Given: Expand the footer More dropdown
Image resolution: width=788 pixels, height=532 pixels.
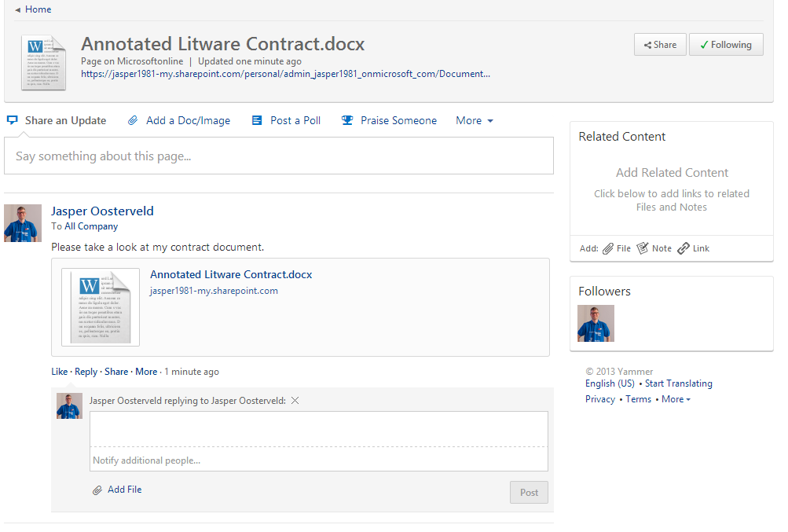Looking at the screenshot, I should point(676,399).
